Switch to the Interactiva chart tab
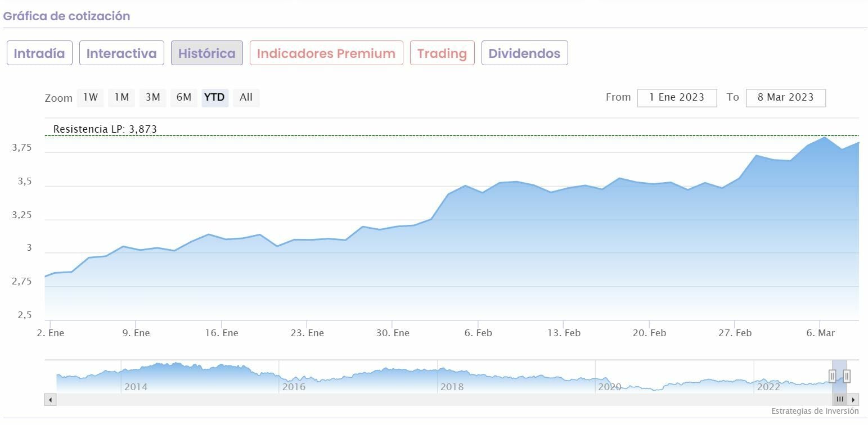The image size is (868, 425). click(122, 53)
